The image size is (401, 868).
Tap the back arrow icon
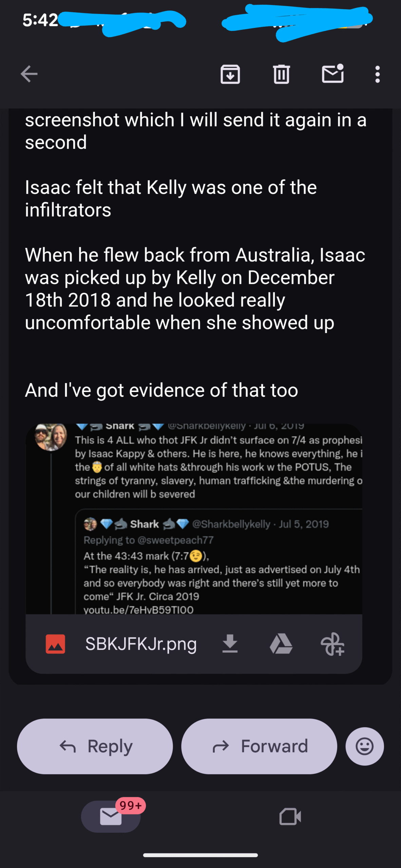[29, 74]
